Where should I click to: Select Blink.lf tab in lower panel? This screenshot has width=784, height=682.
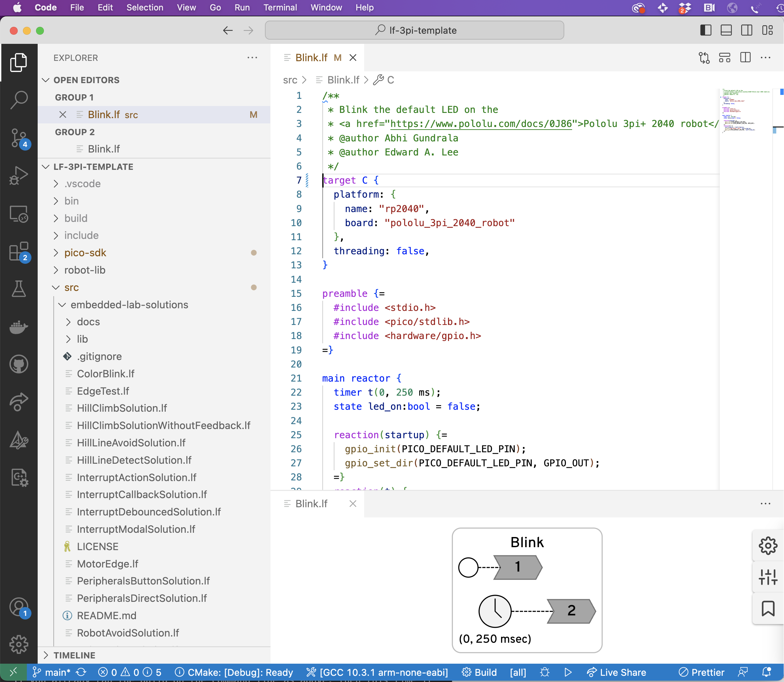click(x=311, y=504)
